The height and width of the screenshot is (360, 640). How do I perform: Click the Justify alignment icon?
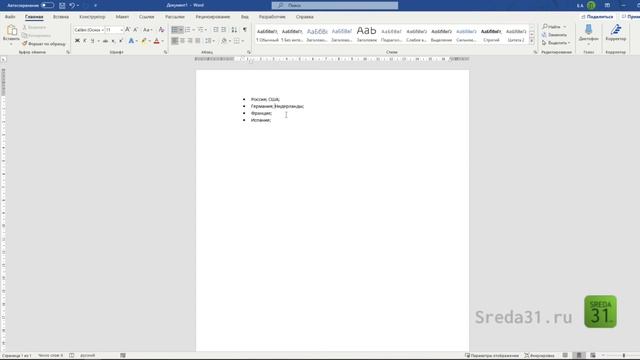198,41
